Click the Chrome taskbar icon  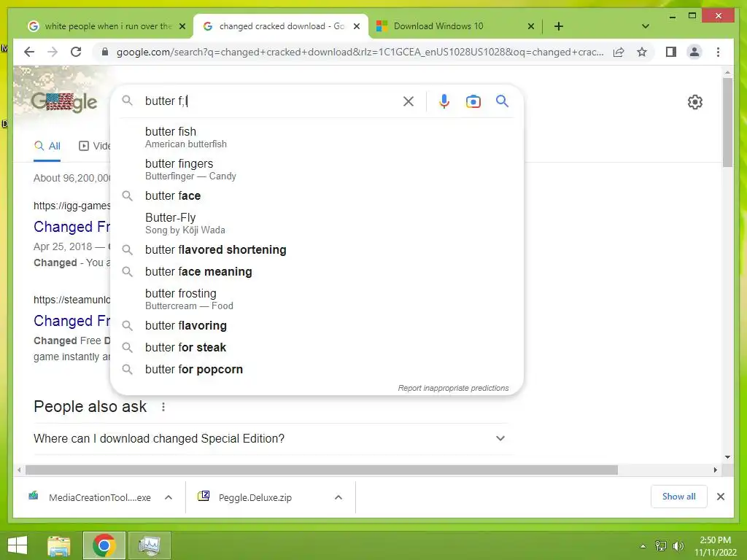(104, 545)
